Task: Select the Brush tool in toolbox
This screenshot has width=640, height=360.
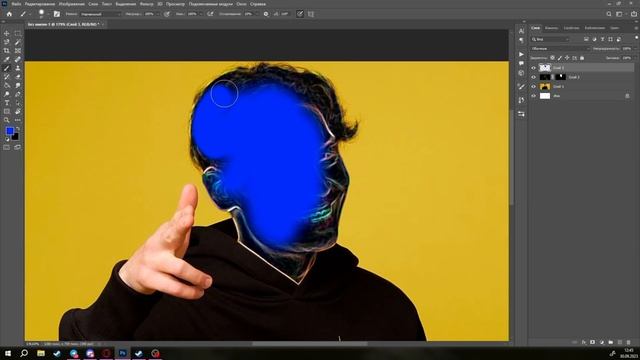Action: click(7, 68)
